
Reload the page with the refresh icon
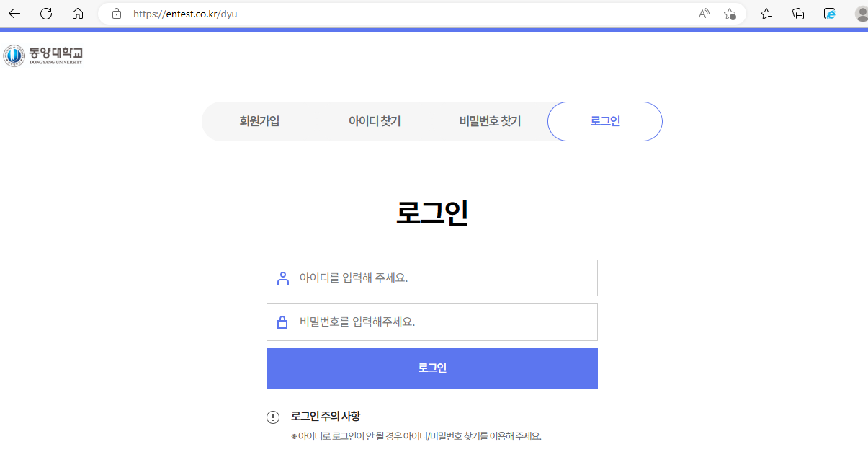(46, 14)
